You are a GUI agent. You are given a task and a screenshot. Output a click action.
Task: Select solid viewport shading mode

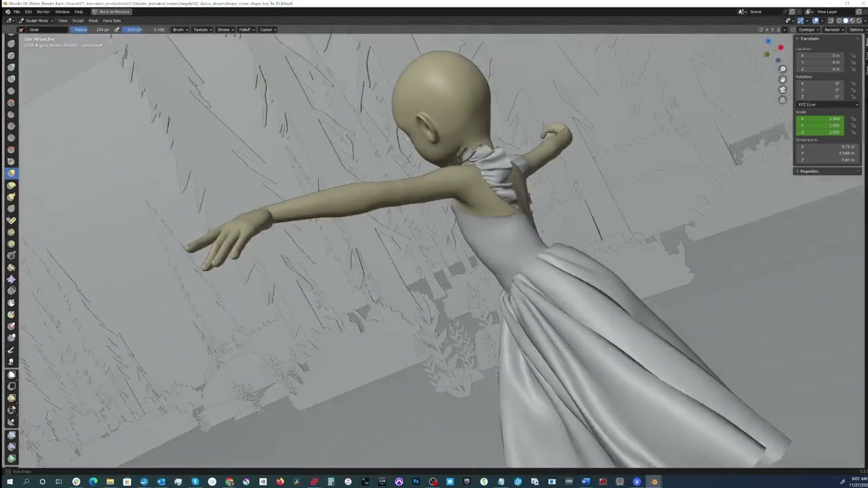pos(846,20)
